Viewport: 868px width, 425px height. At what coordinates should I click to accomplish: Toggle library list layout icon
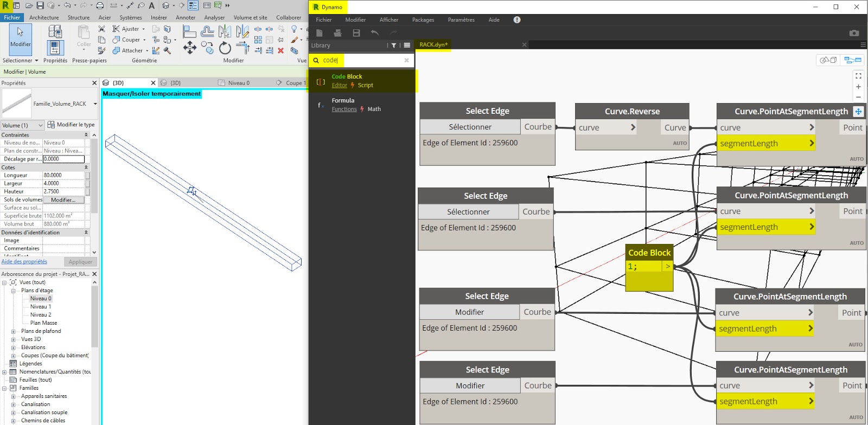click(x=407, y=46)
